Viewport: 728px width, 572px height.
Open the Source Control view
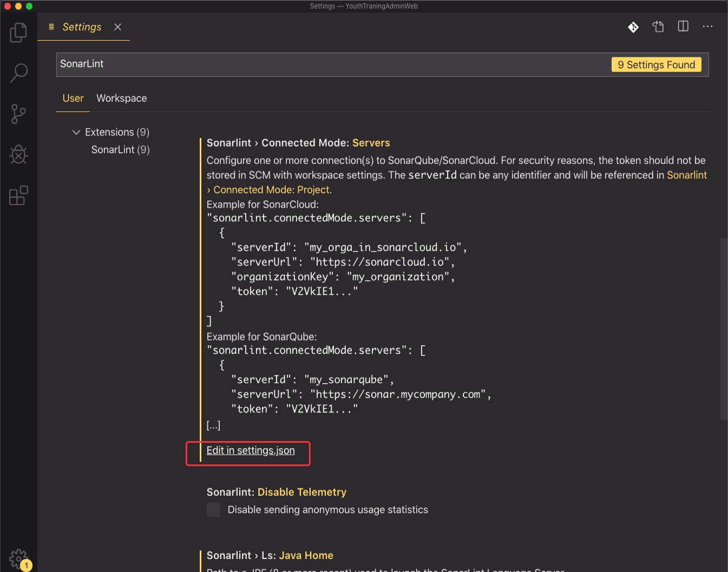coord(18,114)
